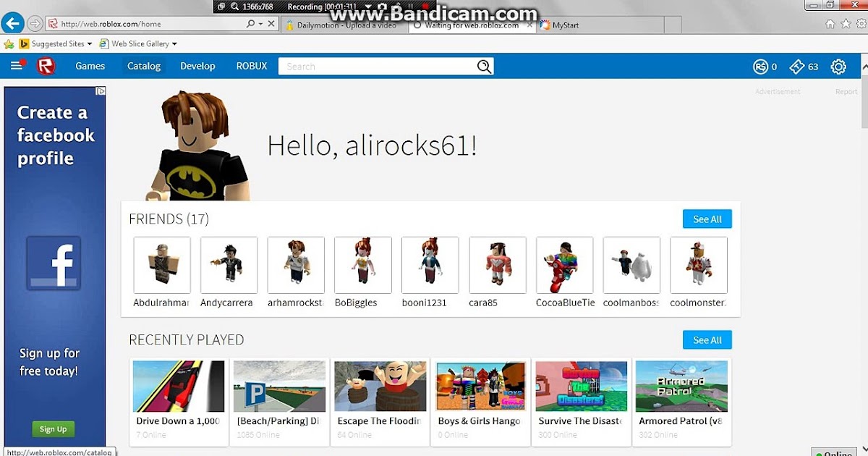Open the Roblox settings gear
Image resolution: width=868 pixels, height=456 pixels.
click(x=838, y=67)
